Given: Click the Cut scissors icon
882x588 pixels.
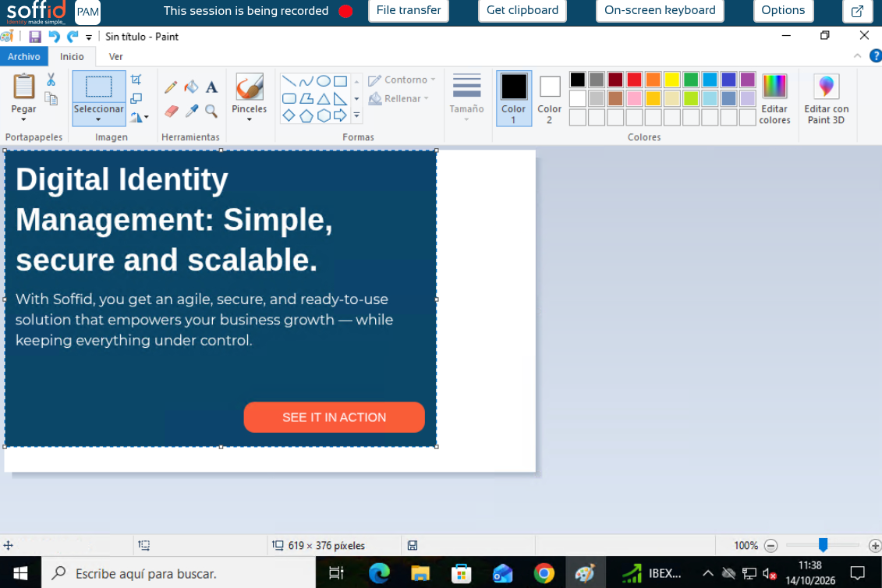Looking at the screenshot, I should coord(51,80).
